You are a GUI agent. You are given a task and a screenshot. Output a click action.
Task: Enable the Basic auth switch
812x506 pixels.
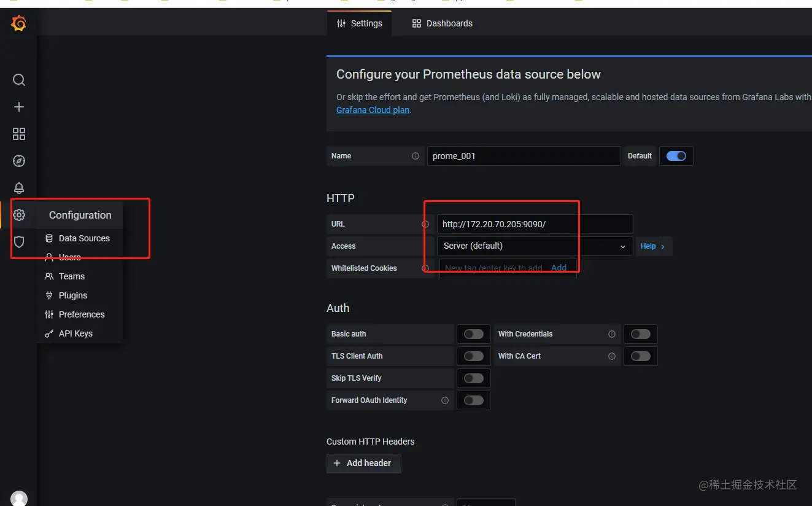click(x=474, y=334)
